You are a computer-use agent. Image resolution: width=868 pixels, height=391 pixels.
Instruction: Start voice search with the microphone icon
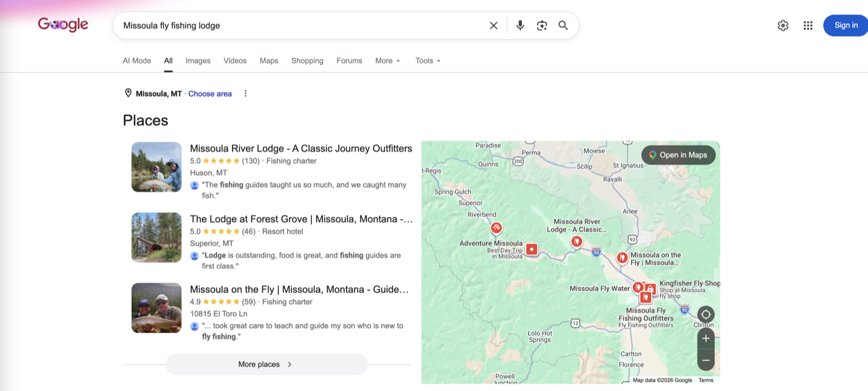[520, 25]
